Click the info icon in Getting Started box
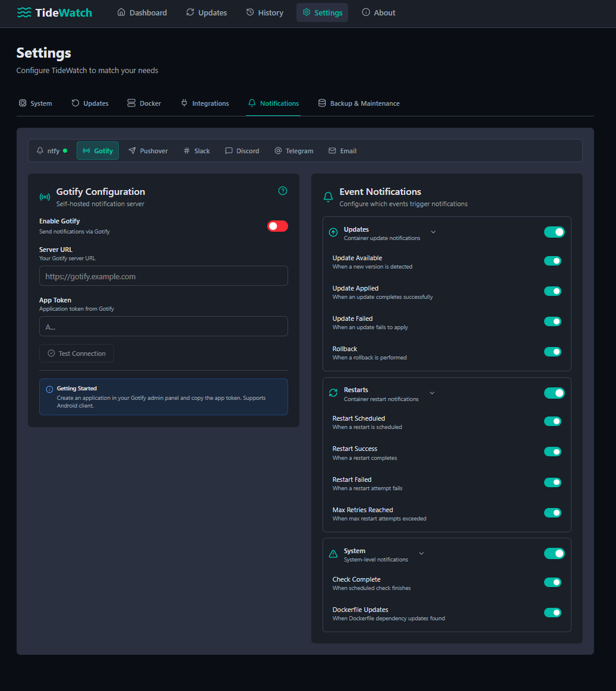The width and height of the screenshot is (616, 691). tap(49, 389)
